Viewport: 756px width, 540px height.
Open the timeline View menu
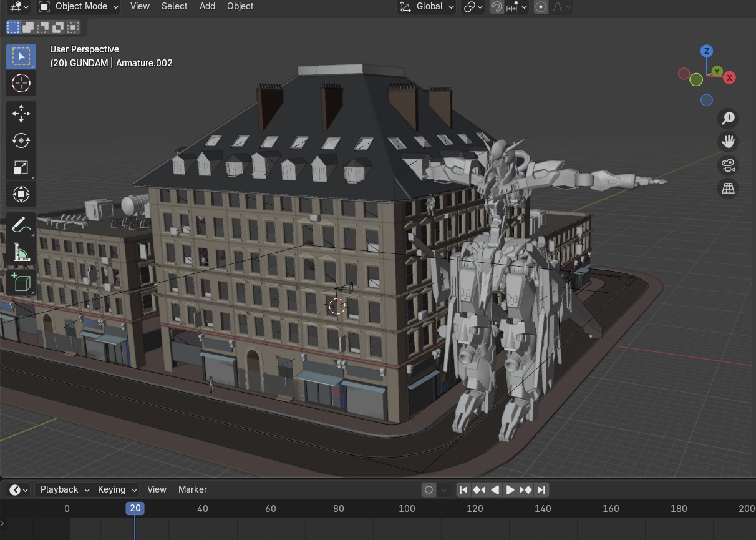157,489
